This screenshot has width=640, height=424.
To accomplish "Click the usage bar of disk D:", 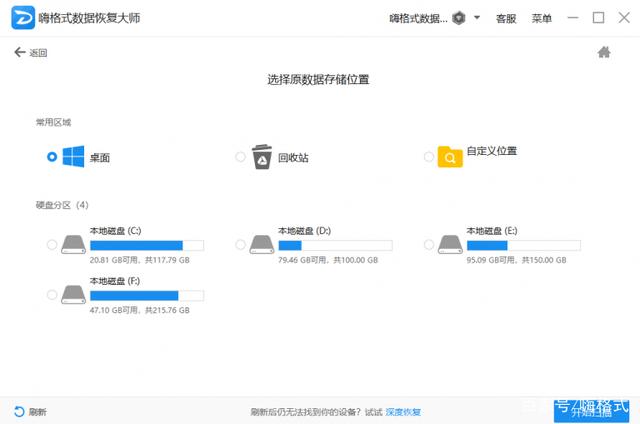I will point(336,245).
